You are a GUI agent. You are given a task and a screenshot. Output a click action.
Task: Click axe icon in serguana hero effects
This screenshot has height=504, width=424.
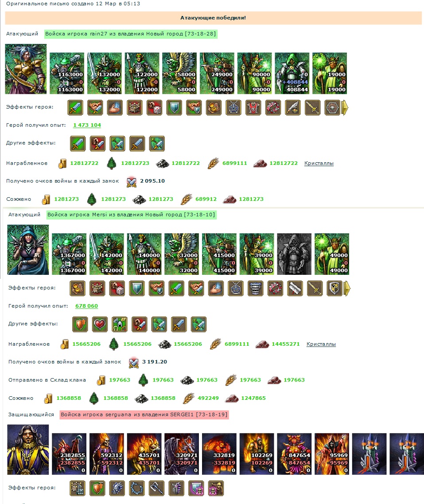pos(157,488)
